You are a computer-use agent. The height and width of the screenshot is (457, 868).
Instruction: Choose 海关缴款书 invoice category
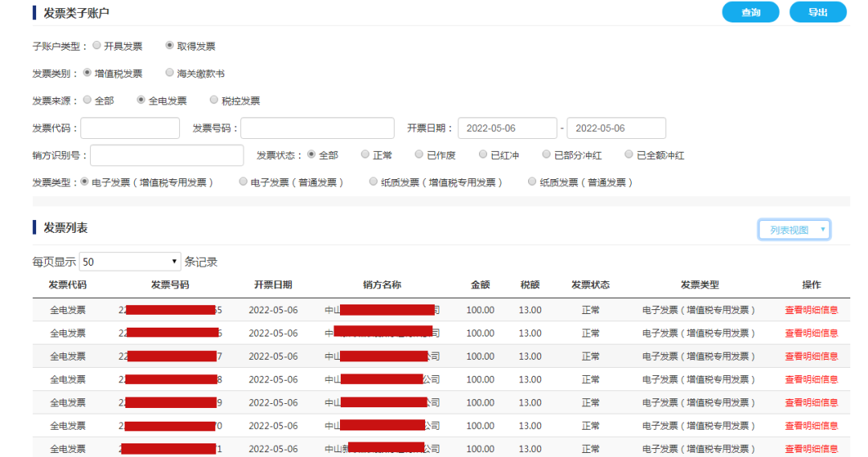point(170,72)
